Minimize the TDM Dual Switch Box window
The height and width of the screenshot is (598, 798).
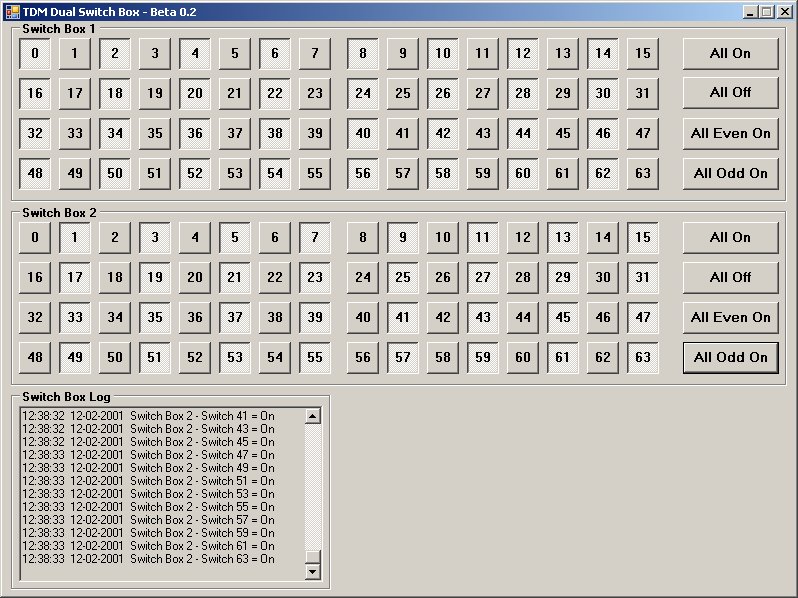(x=749, y=12)
